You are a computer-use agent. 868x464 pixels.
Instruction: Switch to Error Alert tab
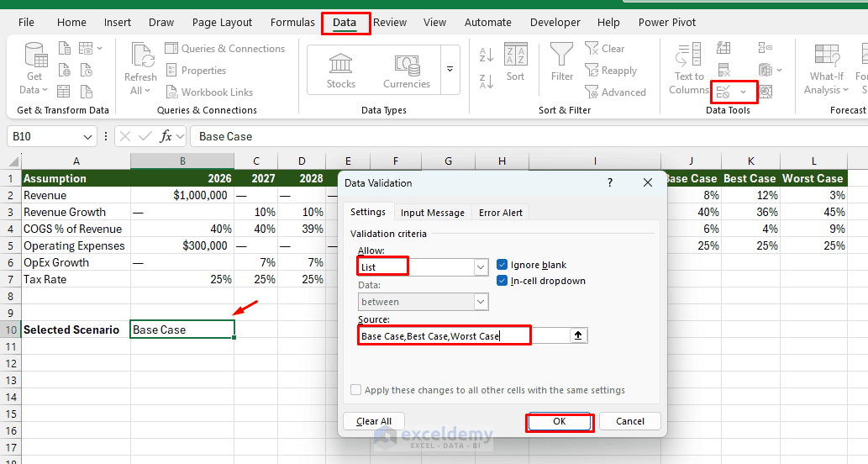[501, 213]
